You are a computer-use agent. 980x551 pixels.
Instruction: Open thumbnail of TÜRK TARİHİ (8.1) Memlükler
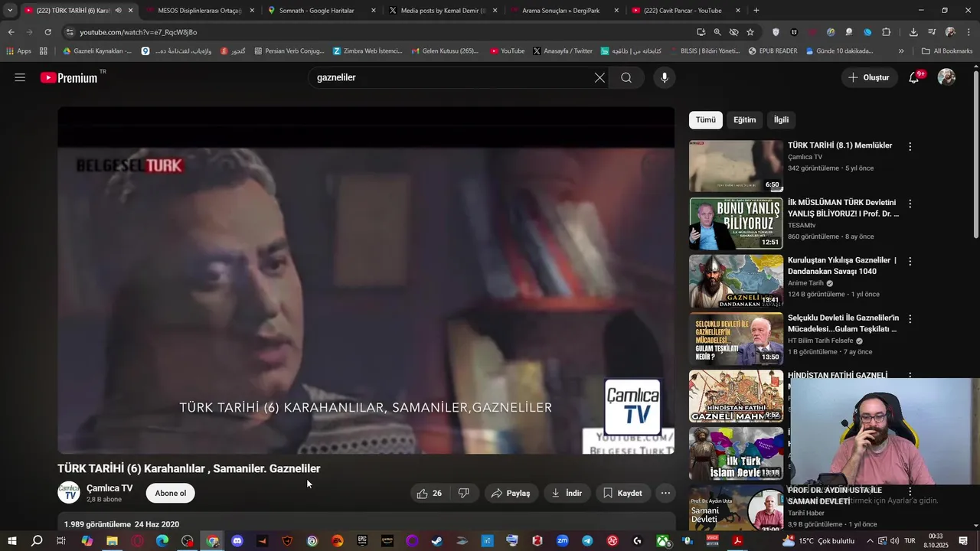tap(736, 165)
